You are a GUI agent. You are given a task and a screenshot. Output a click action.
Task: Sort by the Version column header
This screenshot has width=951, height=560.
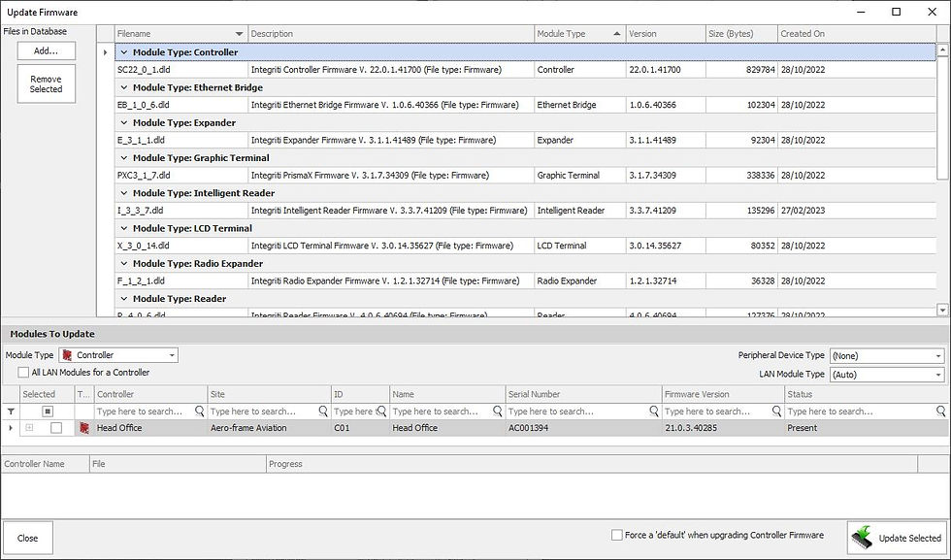coord(666,34)
